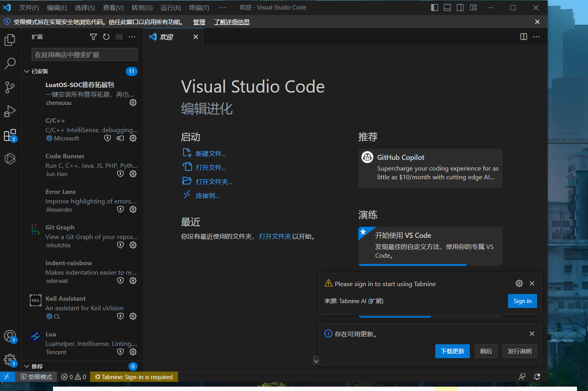Click 管理 link in restricted mode banner
588x391 pixels.
pos(199,22)
